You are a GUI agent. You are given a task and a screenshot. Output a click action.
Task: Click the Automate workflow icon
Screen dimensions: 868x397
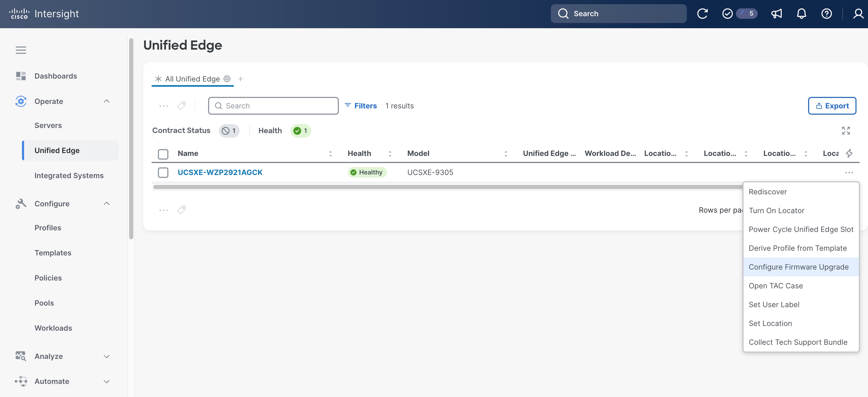click(x=21, y=382)
